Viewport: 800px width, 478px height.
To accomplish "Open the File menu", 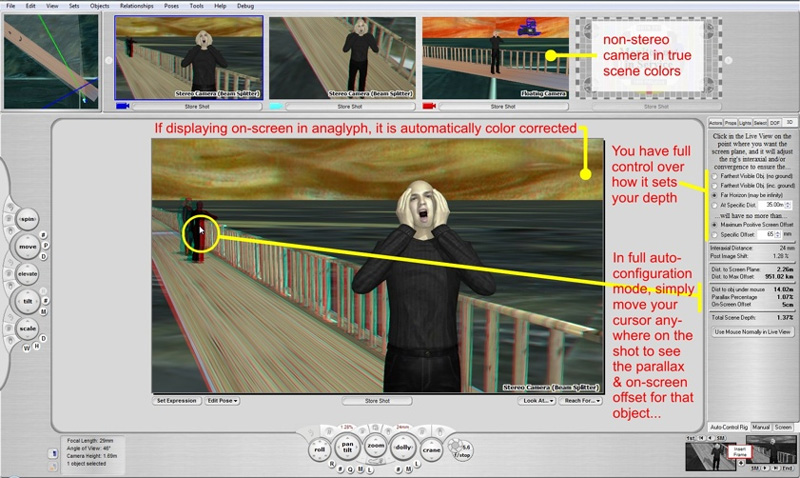I will point(11,6).
